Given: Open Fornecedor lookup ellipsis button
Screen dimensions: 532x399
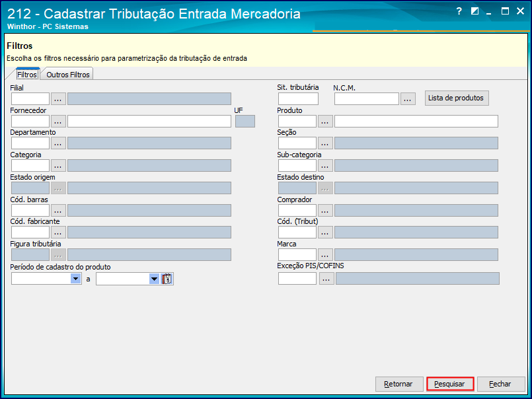Looking at the screenshot, I should [58, 122].
